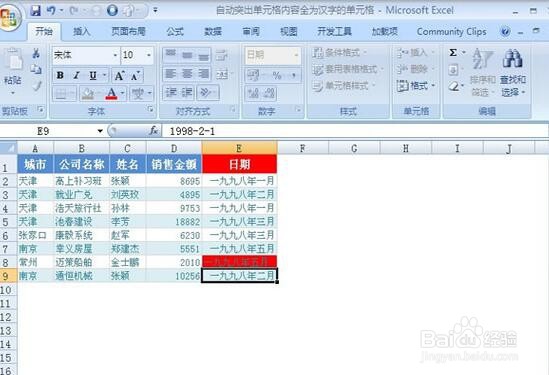Apply red font color with the A icon
The image size is (549, 375).
pyautogui.click(x=111, y=93)
